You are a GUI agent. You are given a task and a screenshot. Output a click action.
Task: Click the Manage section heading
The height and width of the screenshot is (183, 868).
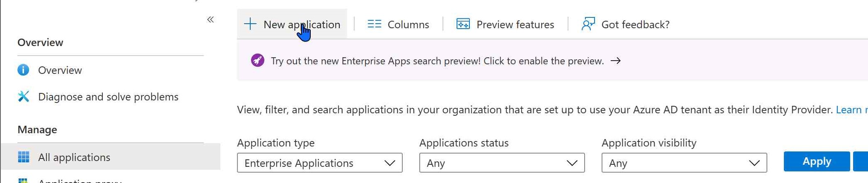point(37,129)
